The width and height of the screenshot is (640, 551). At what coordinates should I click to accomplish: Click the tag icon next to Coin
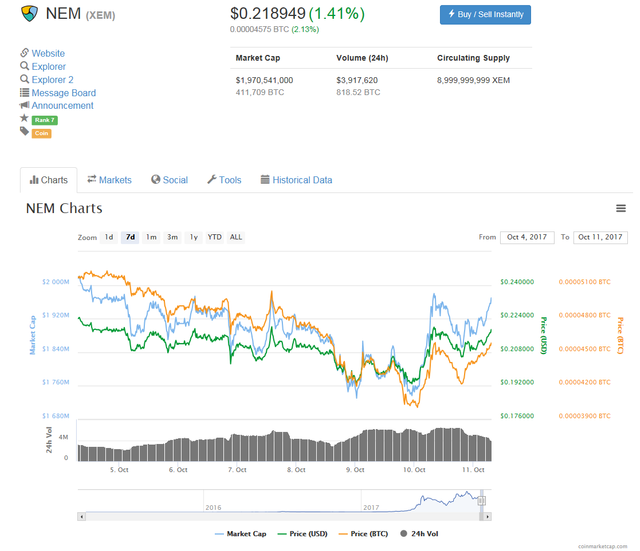(24, 131)
